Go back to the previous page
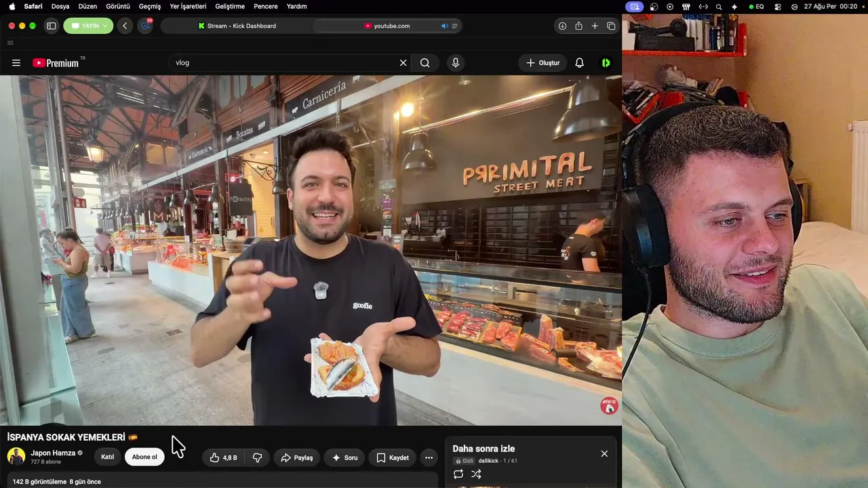This screenshot has height=488, width=868. point(125,26)
